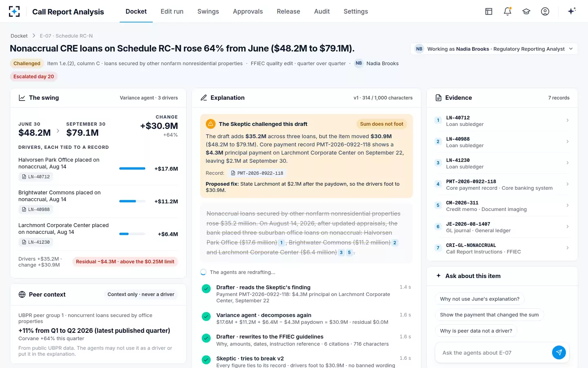Expand CM-2026-311 credit memo chevron
Viewport: 588px width, 368px height.
coord(568,205)
